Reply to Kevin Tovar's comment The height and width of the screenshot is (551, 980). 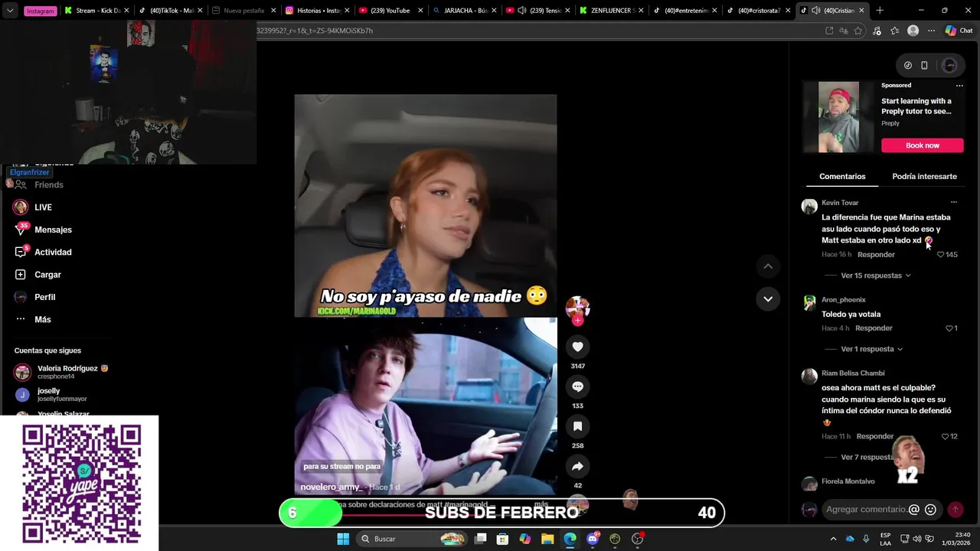[x=876, y=255]
